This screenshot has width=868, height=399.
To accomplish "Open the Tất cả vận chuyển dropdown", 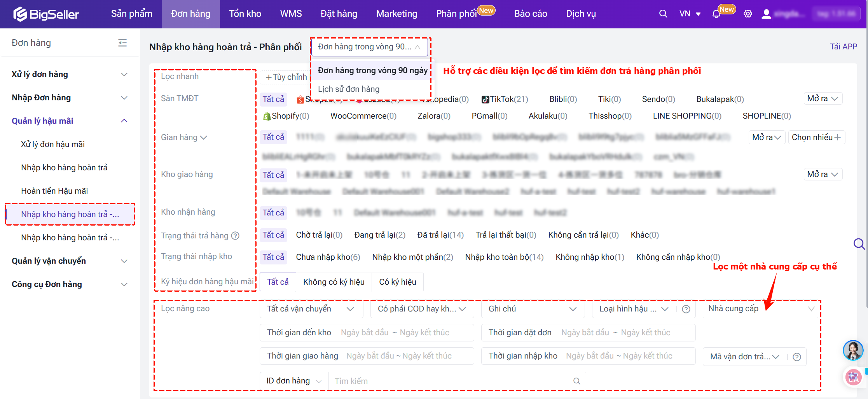I will (x=311, y=309).
